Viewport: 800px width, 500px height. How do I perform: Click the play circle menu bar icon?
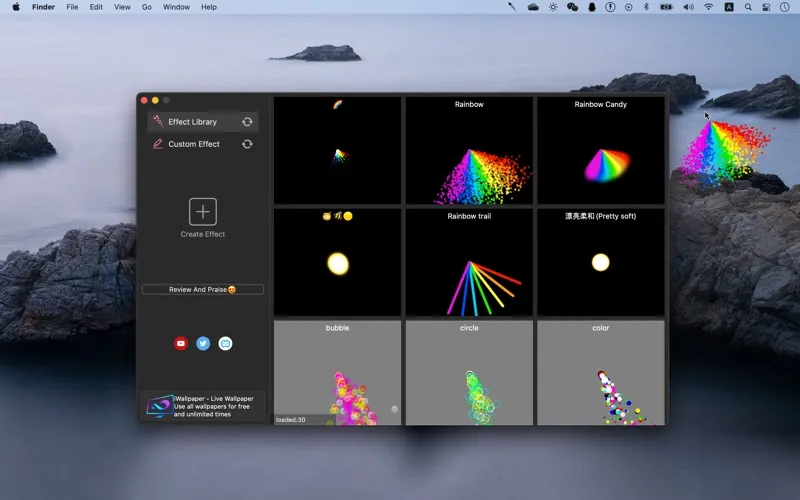[x=629, y=7]
